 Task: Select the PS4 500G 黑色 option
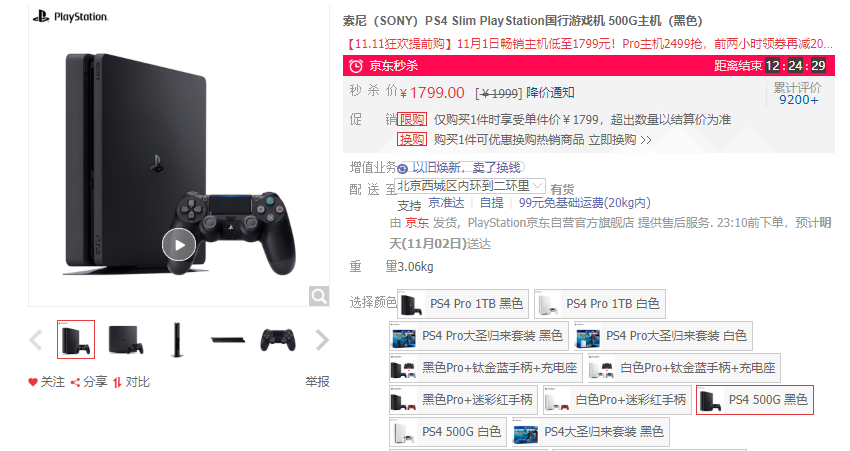[755, 400]
